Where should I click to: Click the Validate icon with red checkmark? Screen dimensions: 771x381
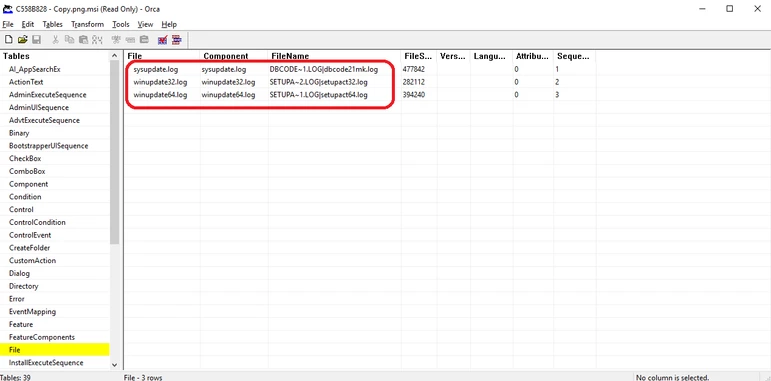[x=162, y=40]
